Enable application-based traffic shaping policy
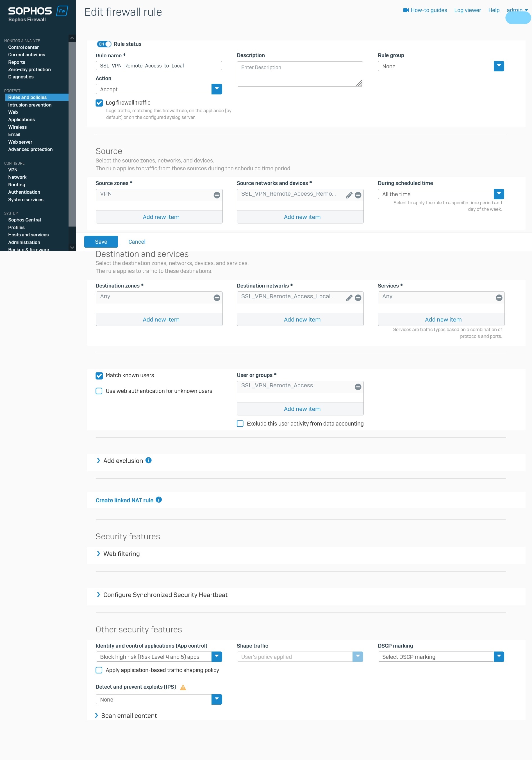The height and width of the screenshot is (760, 532). coord(99,670)
